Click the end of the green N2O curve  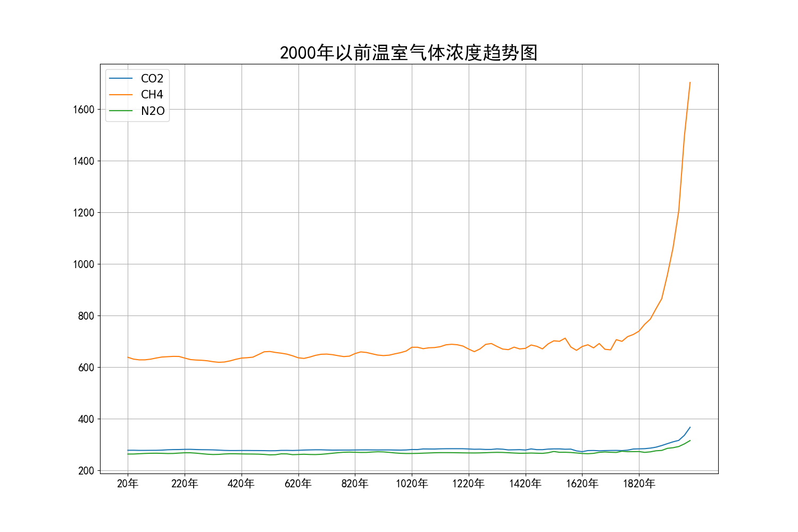point(690,440)
